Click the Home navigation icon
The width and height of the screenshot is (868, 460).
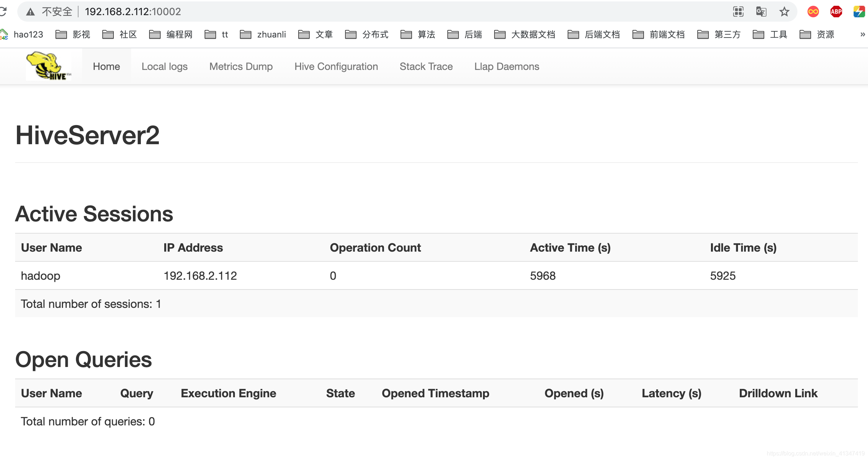click(106, 66)
